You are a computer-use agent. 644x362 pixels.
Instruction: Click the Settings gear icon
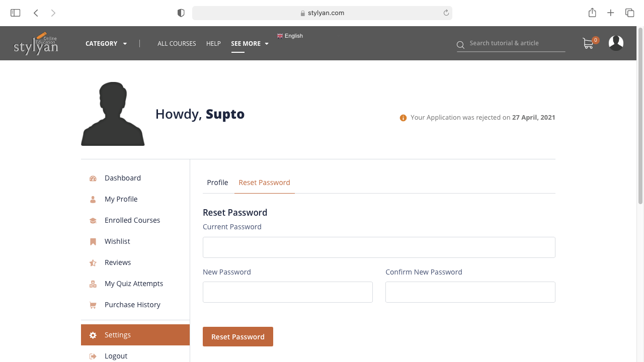(x=93, y=335)
